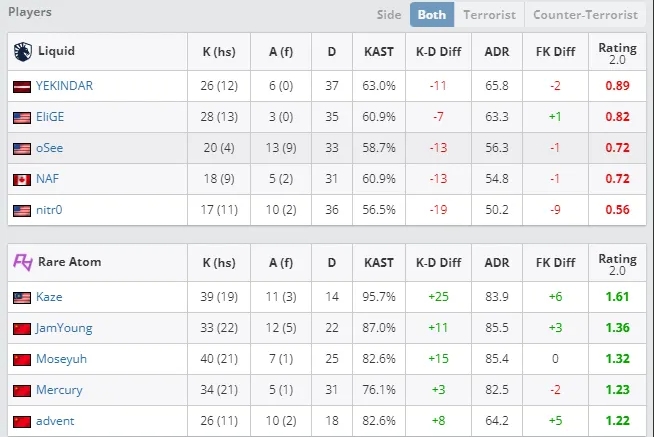This screenshot has width=654, height=437.
Task: Sort Liquid table by ADR column
Action: pos(497,51)
